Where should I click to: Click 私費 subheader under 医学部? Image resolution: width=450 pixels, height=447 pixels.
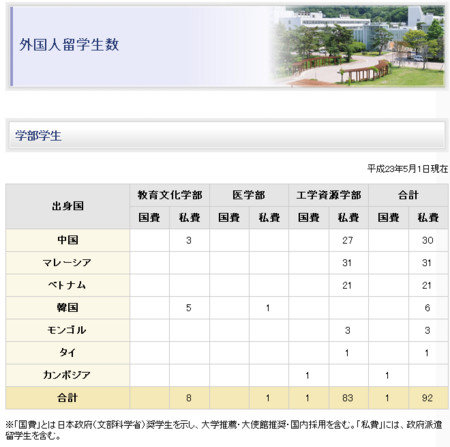click(x=269, y=217)
